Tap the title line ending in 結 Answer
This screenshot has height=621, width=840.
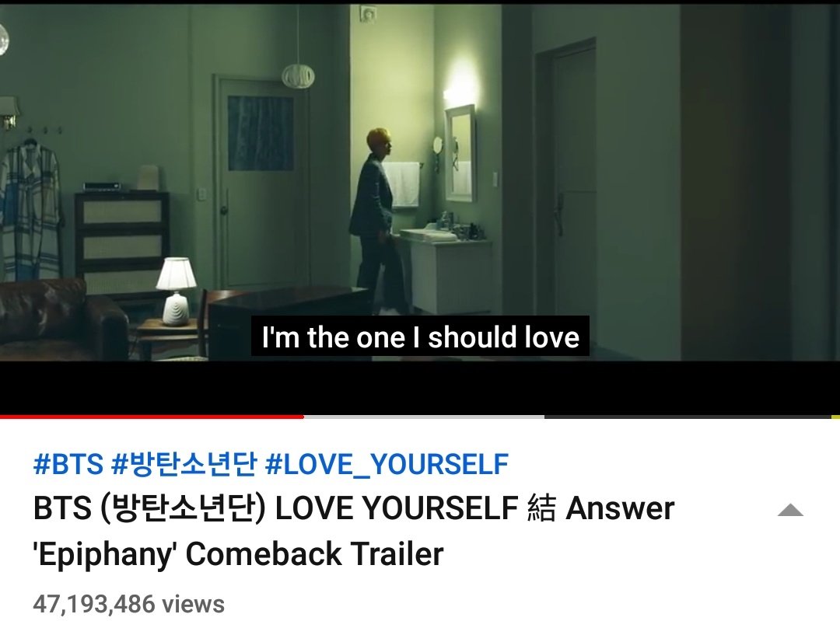[354, 508]
